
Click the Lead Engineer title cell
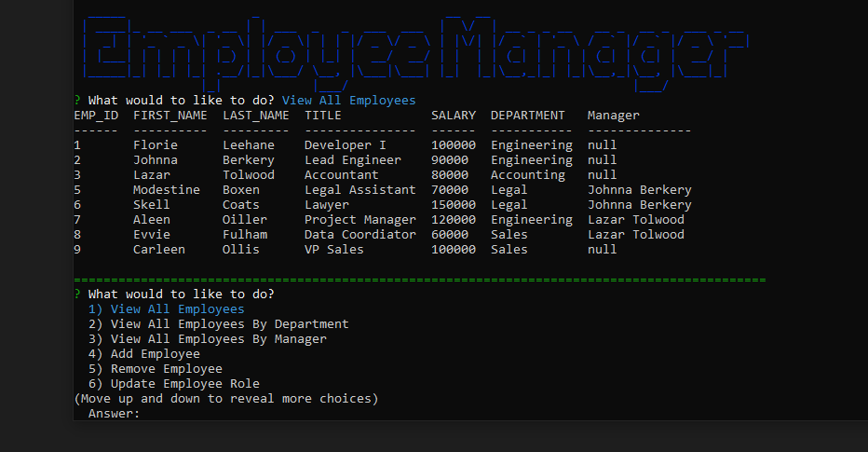point(353,160)
